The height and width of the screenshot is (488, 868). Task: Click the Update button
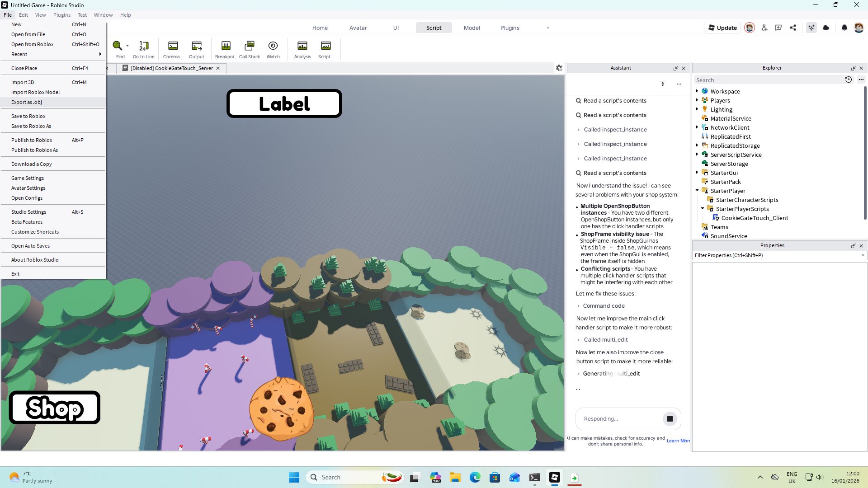pyautogui.click(x=722, y=28)
